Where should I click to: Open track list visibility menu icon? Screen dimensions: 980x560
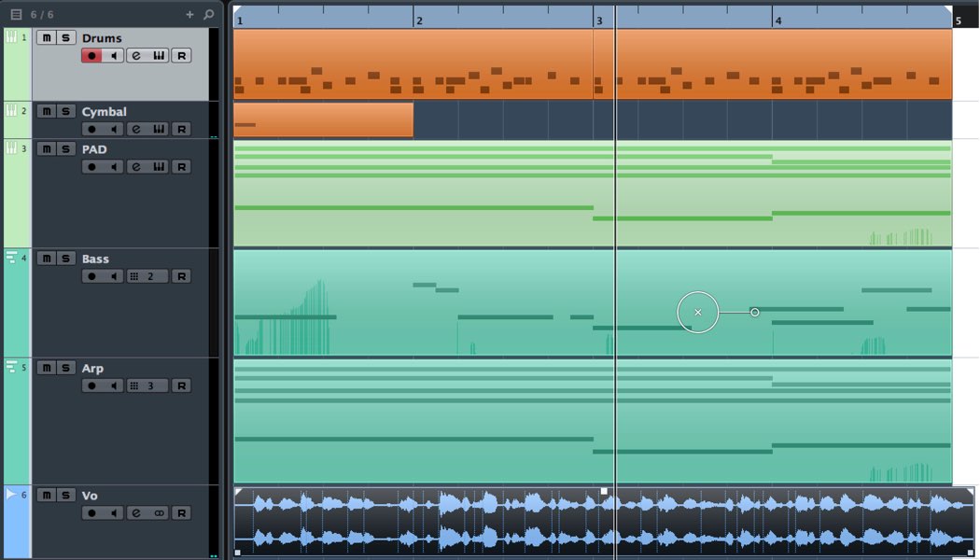click(17, 14)
